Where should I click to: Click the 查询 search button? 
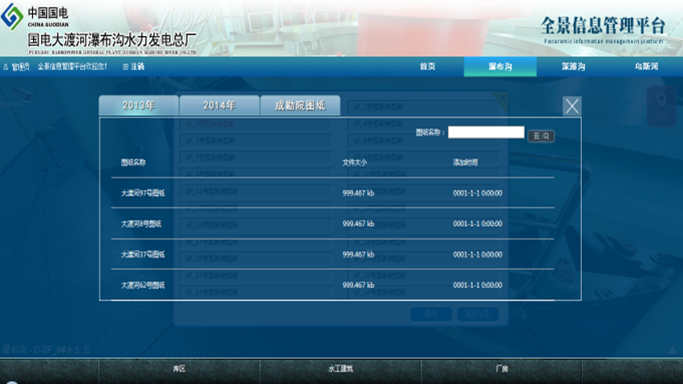(541, 136)
